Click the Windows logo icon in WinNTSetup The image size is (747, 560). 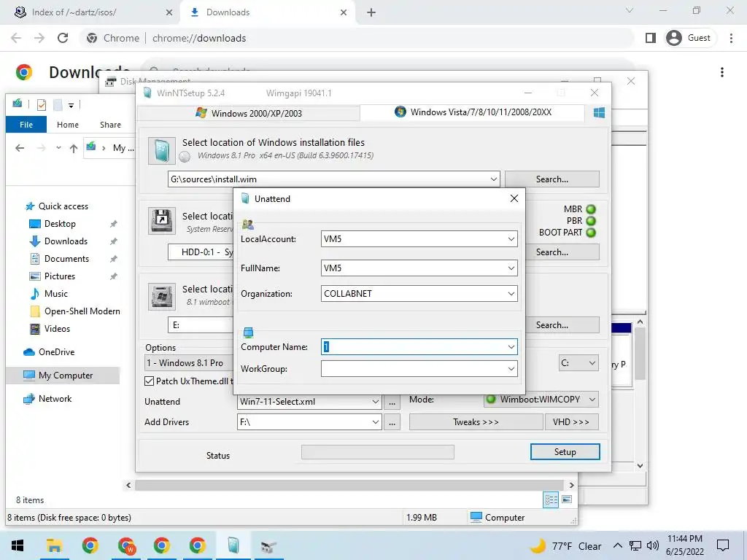pos(599,112)
